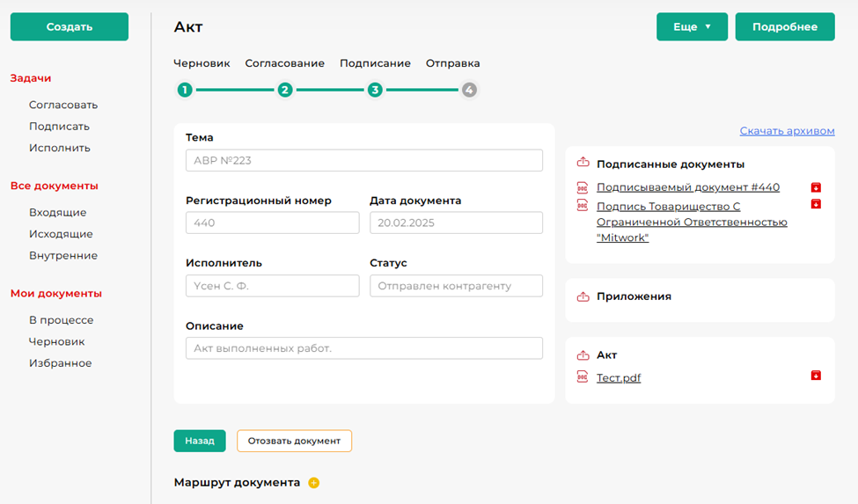Open the Еще dropdown menu
858x504 pixels.
[x=692, y=27]
